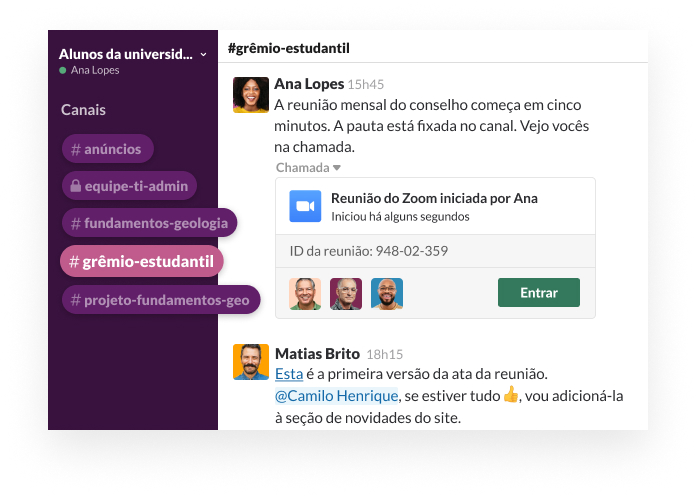The image size is (696, 496).
Task: Expand the workspace name dropdown
Action: coord(204,54)
